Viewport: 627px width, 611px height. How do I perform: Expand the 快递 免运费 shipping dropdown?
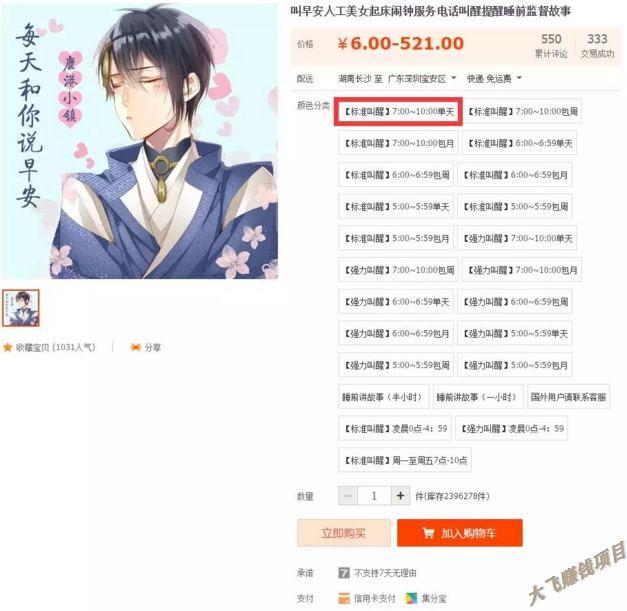pos(494,79)
